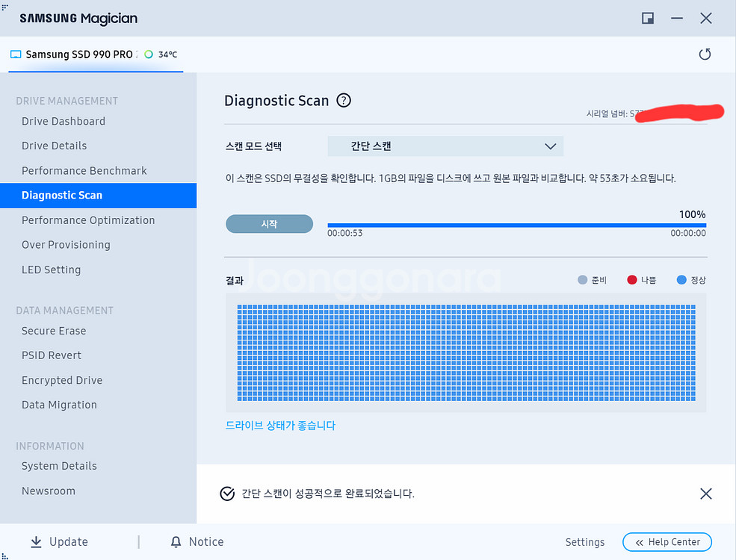Open PSID Revert
Viewport: 736px width, 560px height.
[51, 355]
